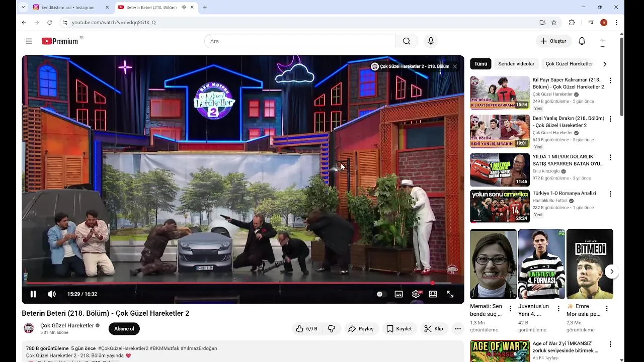Image resolution: width=644 pixels, height=362 pixels.
Task: Click the address bar URL
Action: point(114,23)
